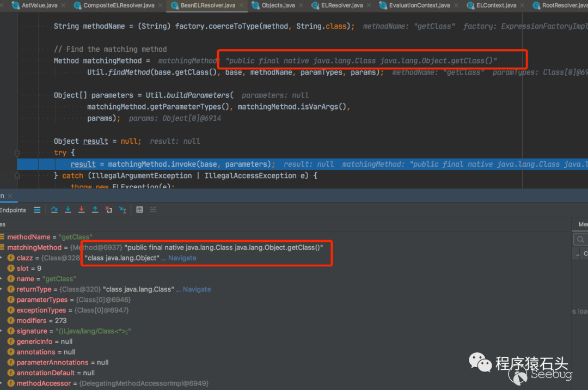Click Navigate link next to returnType

[x=197, y=289]
